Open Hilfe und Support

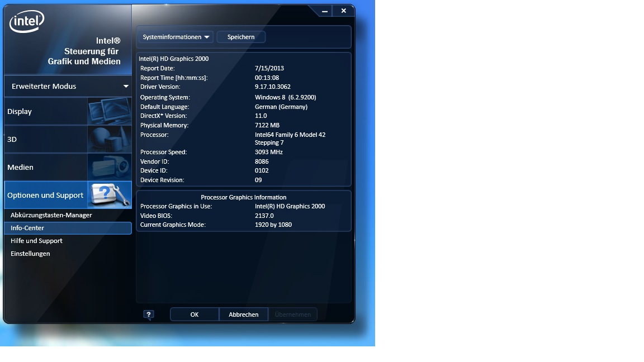(x=36, y=241)
